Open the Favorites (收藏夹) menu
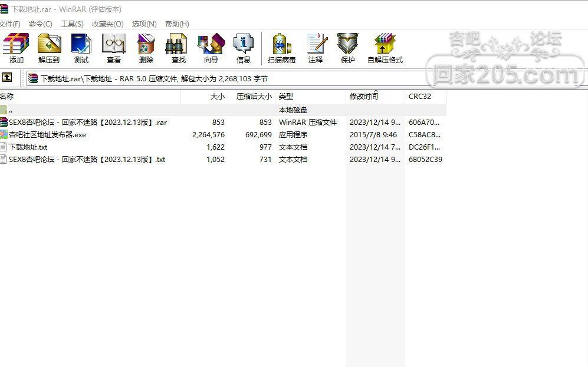The width and height of the screenshot is (588, 367). point(107,24)
